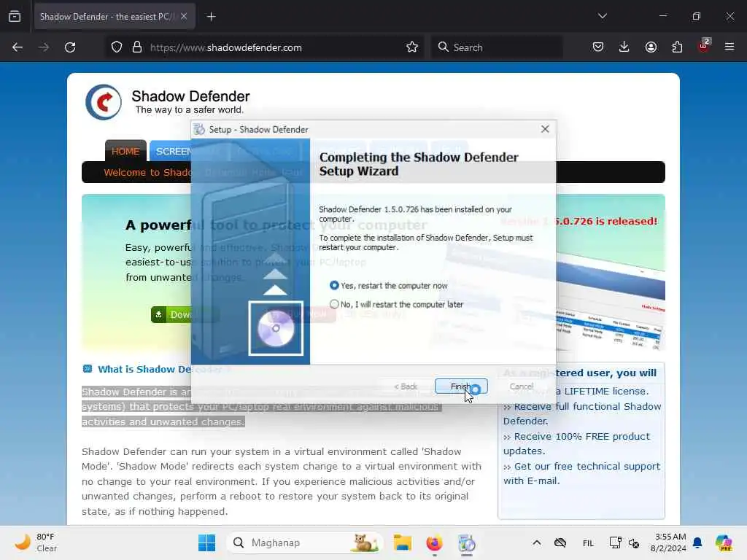Viewport: 747px width, 560px height.
Task: Open a new browser tab
Action: [211, 17]
